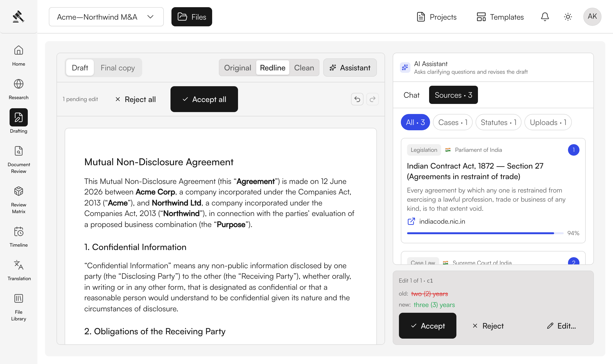The image size is (613, 364).
Task: Redo the last edit
Action: [372, 99]
